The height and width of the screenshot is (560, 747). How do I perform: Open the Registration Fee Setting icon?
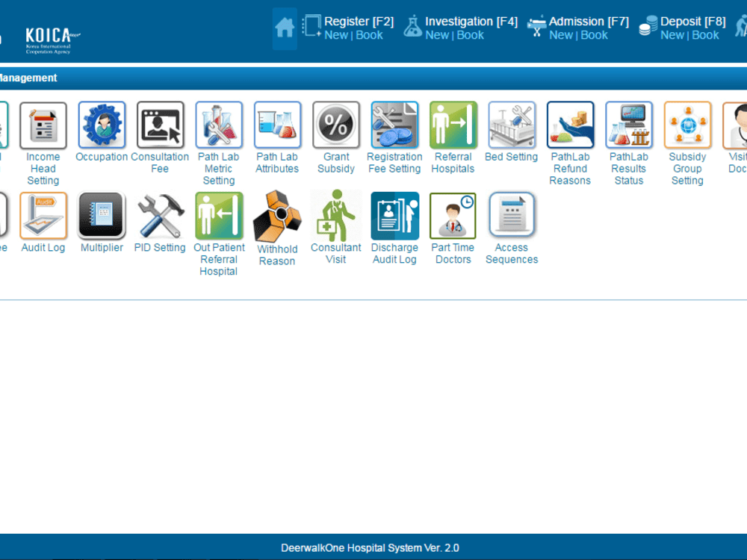(394, 125)
